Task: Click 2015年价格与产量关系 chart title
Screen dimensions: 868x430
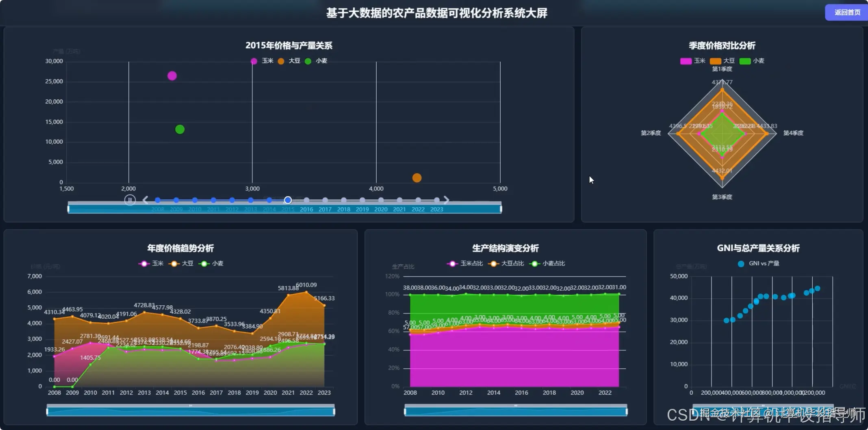Action: (289, 45)
